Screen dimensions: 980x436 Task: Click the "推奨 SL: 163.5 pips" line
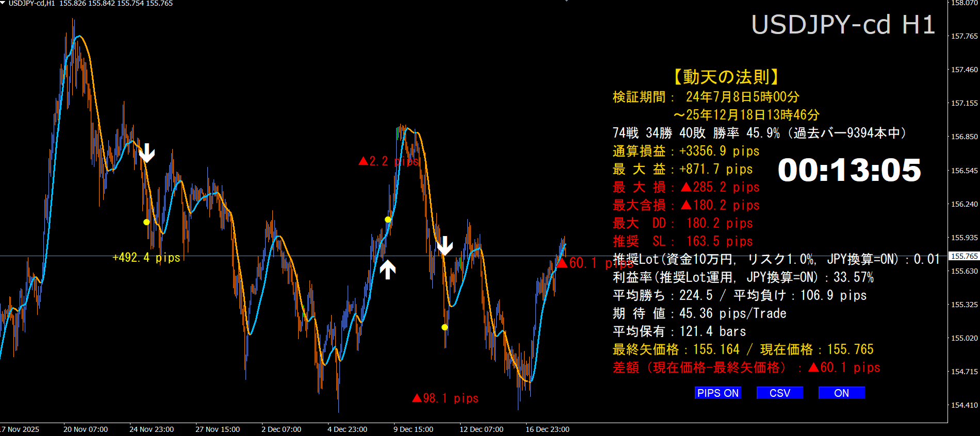coord(683,241)
